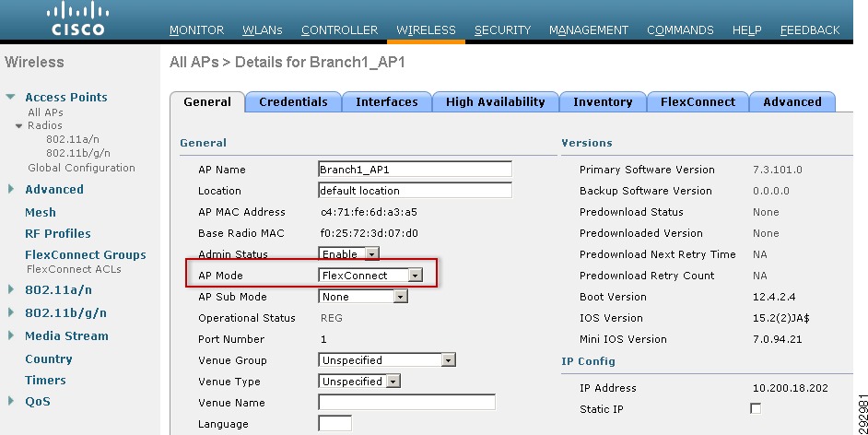Select the IP address 10.200.18.202
The image size is (868, 435).
[791, 388]
